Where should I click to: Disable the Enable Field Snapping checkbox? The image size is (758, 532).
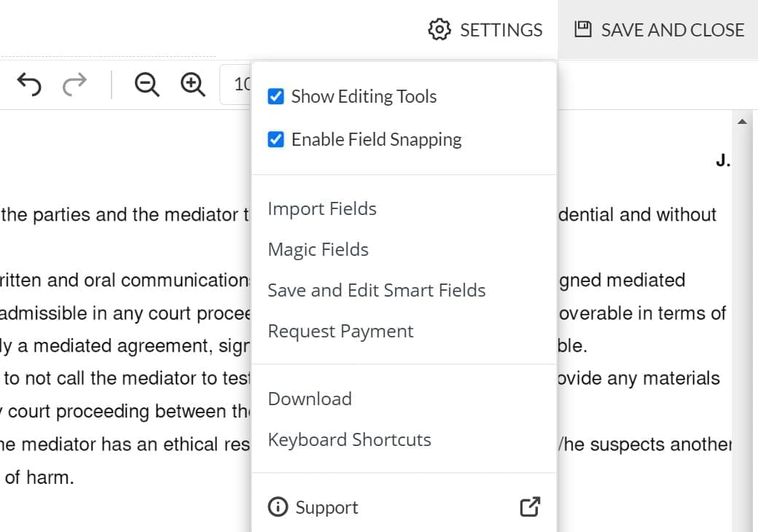coord(276,139)
